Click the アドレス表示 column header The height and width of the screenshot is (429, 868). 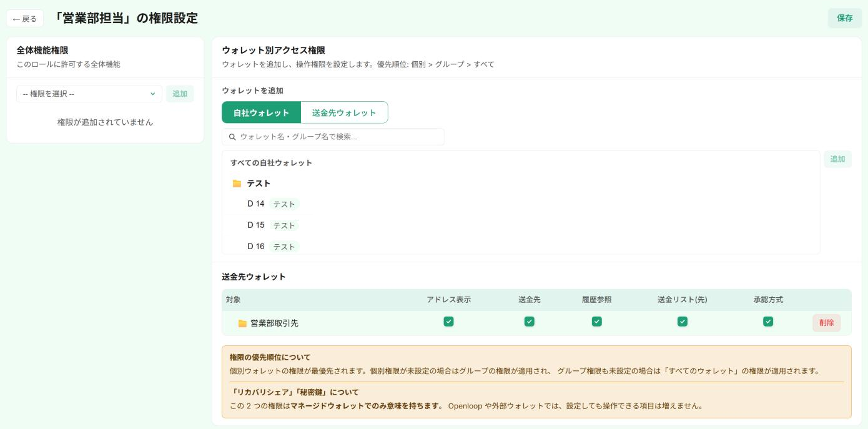[448, 300]
